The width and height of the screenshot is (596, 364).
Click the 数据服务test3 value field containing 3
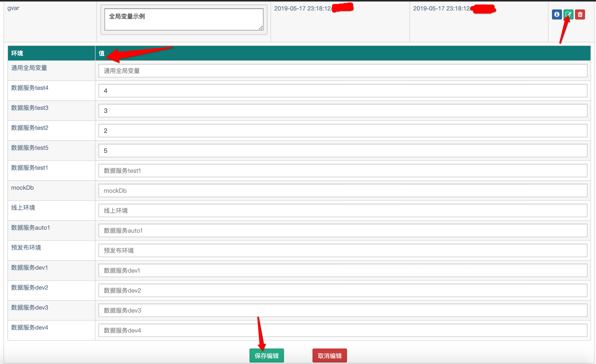[x=343, y=111]
